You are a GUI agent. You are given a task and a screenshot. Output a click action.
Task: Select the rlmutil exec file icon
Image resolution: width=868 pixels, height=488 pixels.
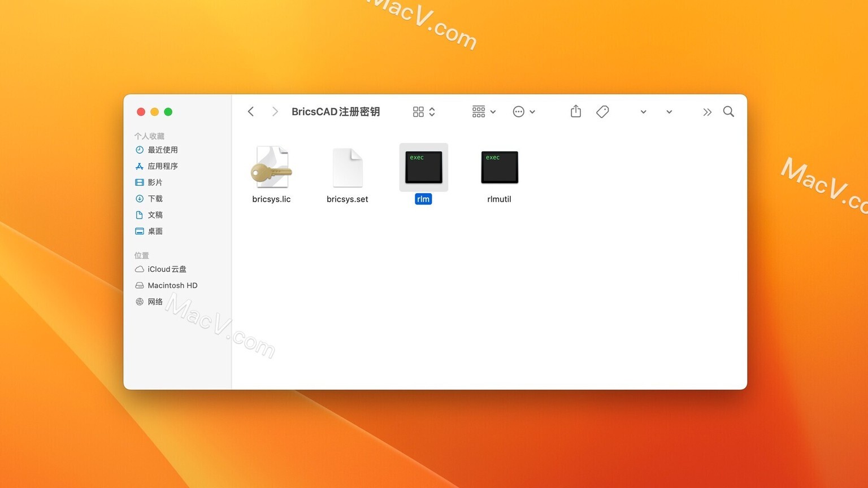click(x=500, y=167)
